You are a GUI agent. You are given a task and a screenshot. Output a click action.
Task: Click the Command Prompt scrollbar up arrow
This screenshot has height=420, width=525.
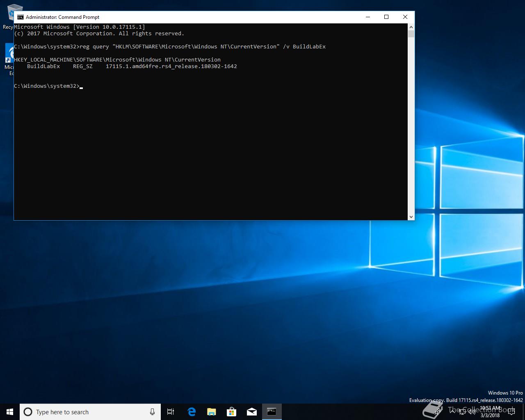click(x=411, y=27)
